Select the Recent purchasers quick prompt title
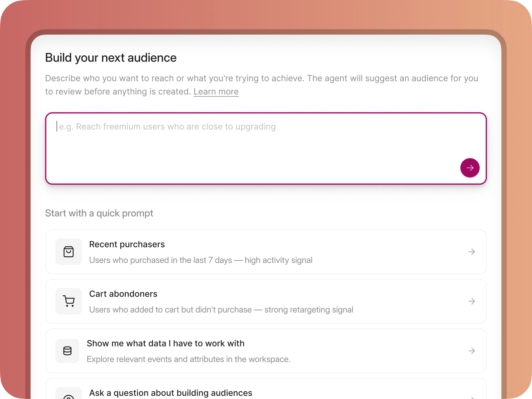This screenshot has width=532, height=399. (x=127, y=244)
